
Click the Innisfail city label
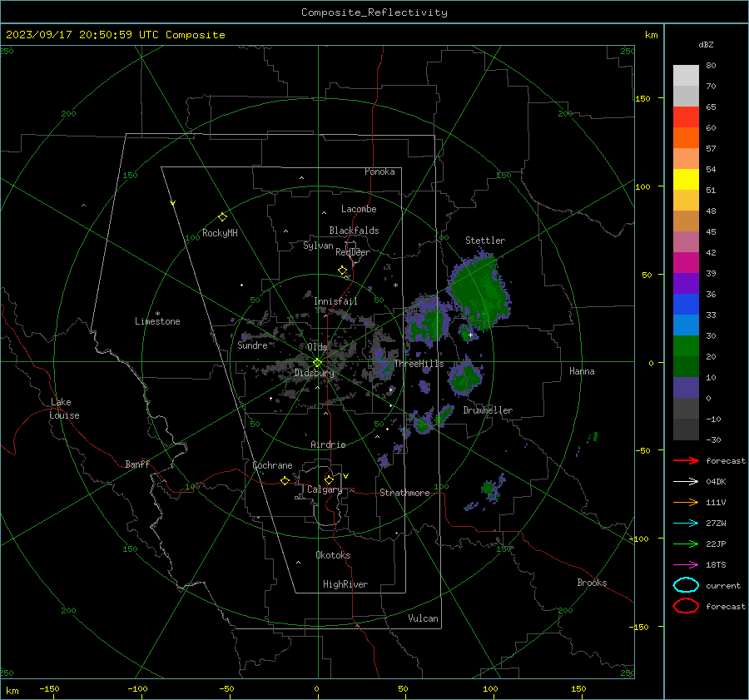(x=335, y=301)
